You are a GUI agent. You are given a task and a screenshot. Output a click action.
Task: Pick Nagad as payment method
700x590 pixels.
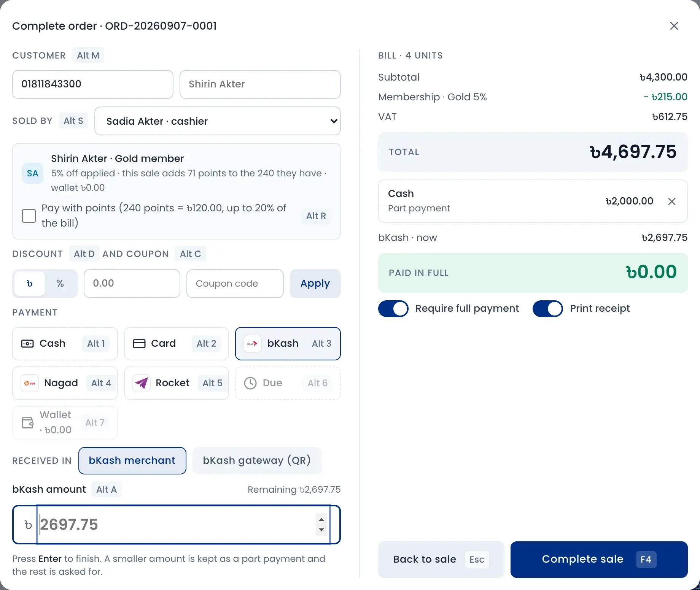click(x=65, y=383)
